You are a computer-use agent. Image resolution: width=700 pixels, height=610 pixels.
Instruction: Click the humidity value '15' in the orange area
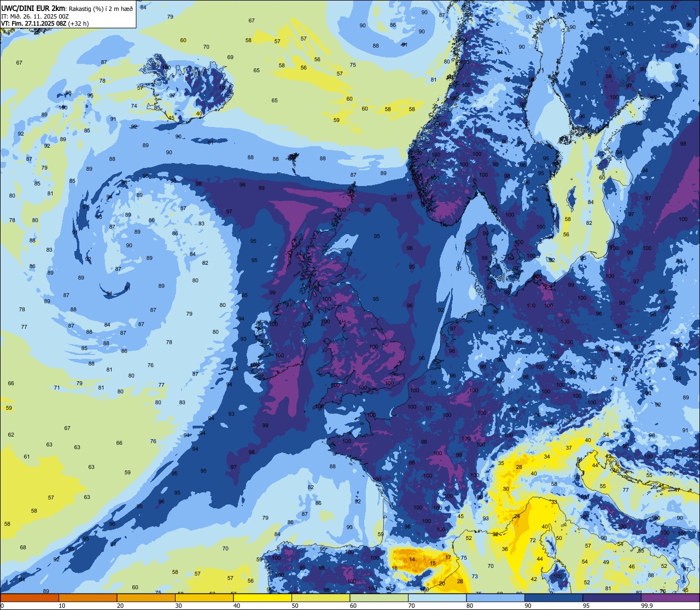pyautogui.click(x=433, y=563)
